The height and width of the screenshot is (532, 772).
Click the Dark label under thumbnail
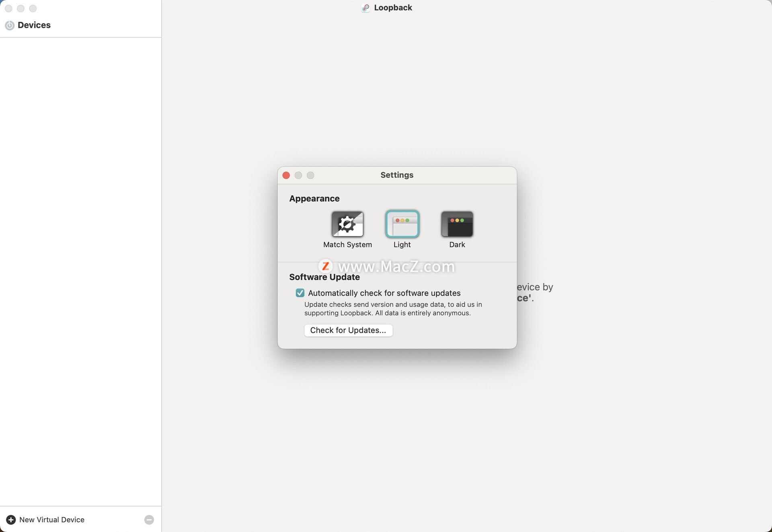pos(457,244)
